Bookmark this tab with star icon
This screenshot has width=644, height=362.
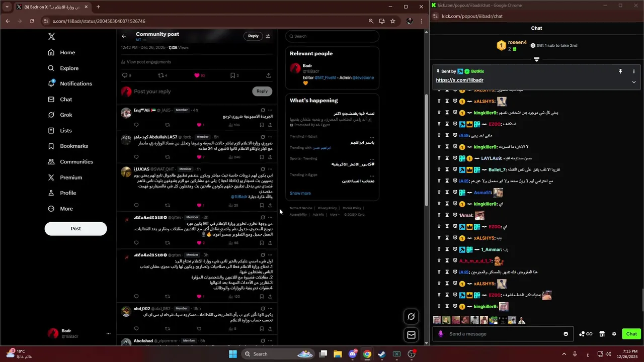coord(392,21)
